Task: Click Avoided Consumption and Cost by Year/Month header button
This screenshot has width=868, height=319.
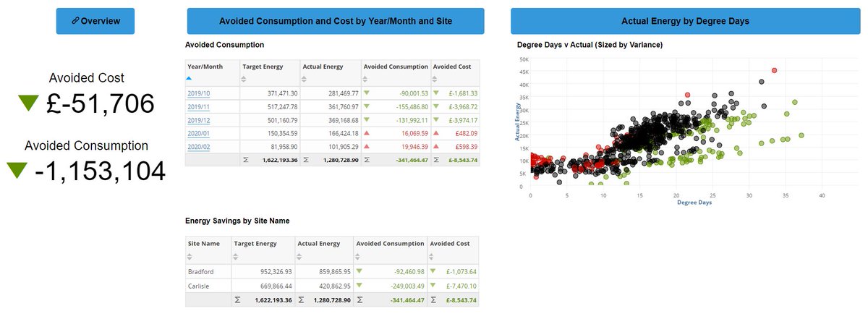Action: coord(336,21)
